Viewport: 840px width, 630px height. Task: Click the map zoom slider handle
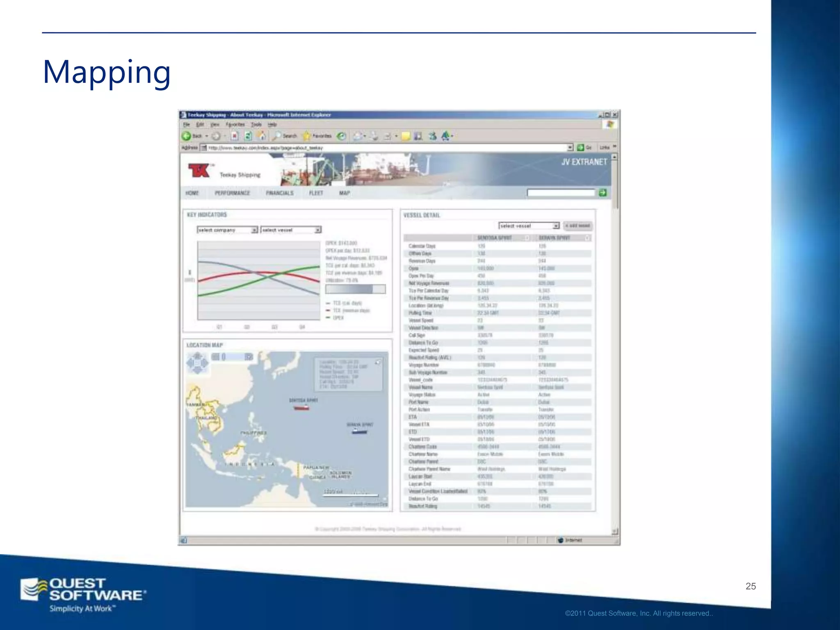coord(224,357)
